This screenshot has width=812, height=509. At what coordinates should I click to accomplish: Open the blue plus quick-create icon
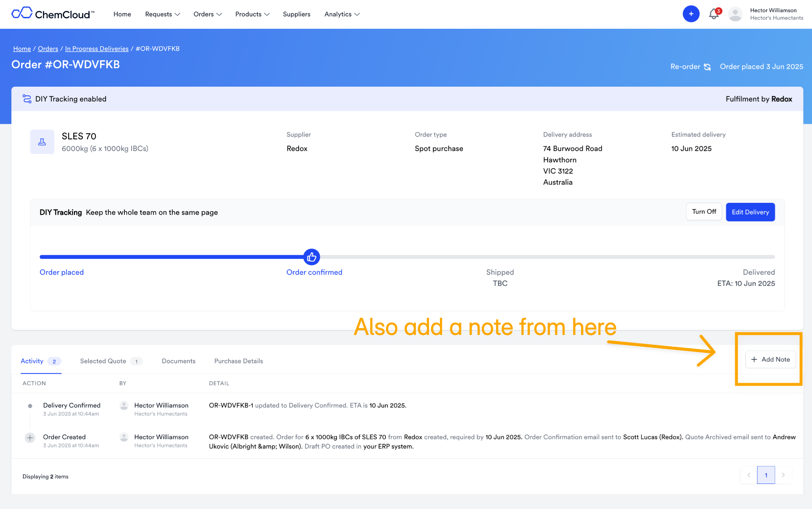(691, 13)
